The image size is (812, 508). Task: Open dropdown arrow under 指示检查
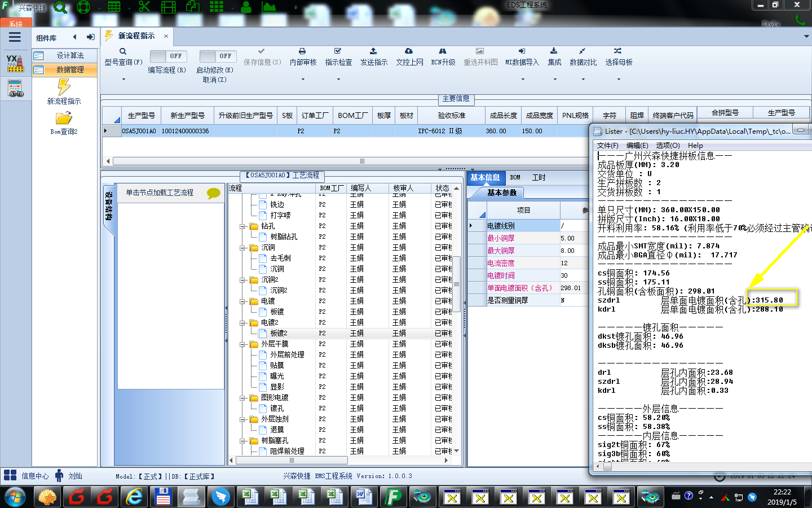[x=338, y=80]
